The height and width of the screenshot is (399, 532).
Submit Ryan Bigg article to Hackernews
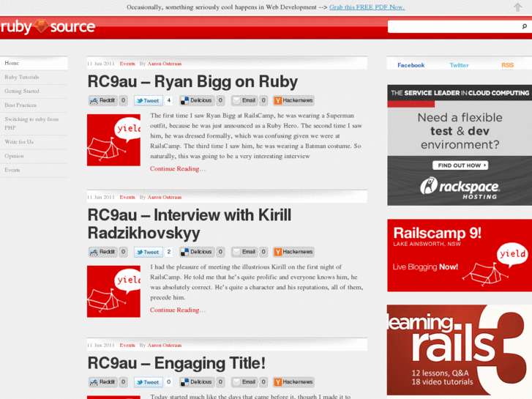tap(294, 100)
